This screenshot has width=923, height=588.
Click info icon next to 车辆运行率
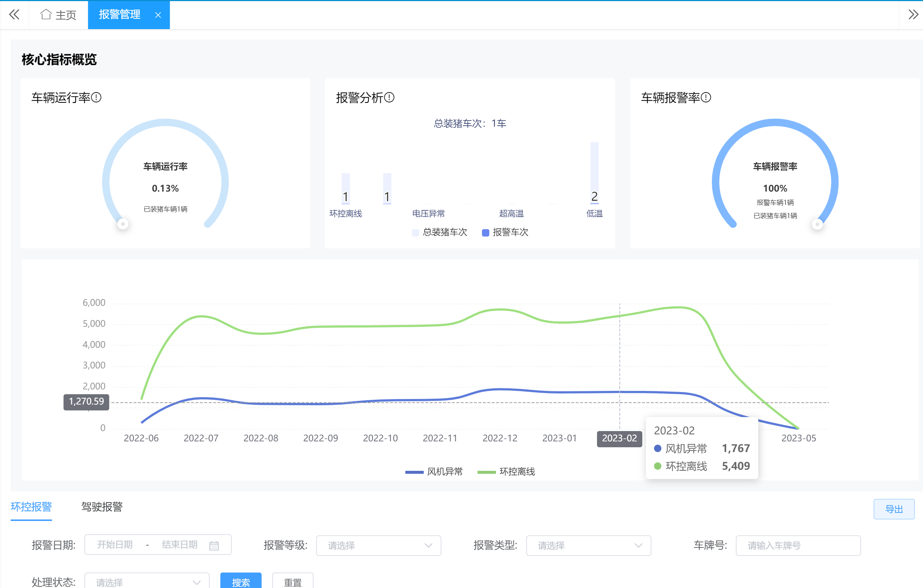[x=97, y=97]
